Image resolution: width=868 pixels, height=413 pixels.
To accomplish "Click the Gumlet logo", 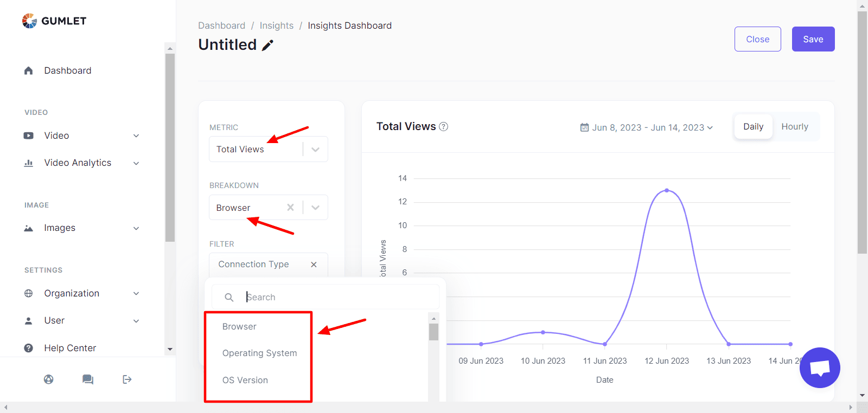I will pos(54,21).
